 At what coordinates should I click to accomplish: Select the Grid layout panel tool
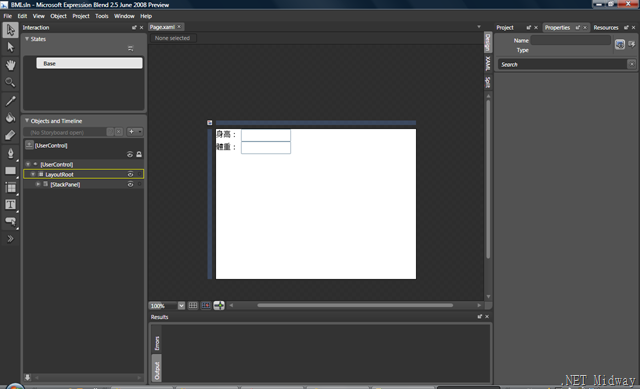pyautogui.click(x=10, y=188)
